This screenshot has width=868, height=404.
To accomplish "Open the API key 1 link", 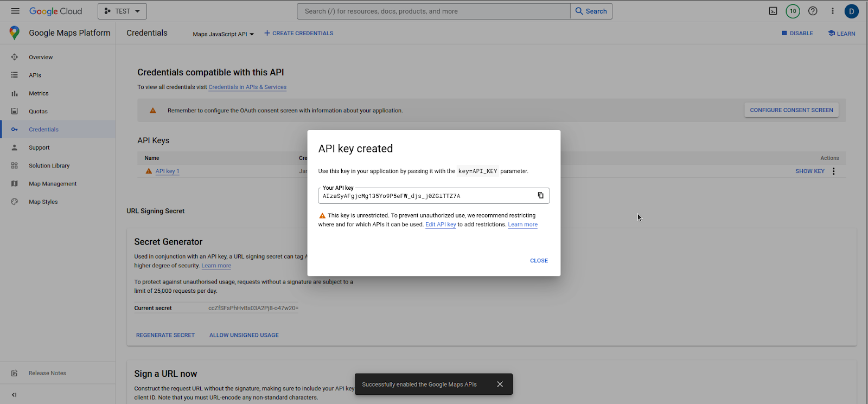I will tap(167, 171).
